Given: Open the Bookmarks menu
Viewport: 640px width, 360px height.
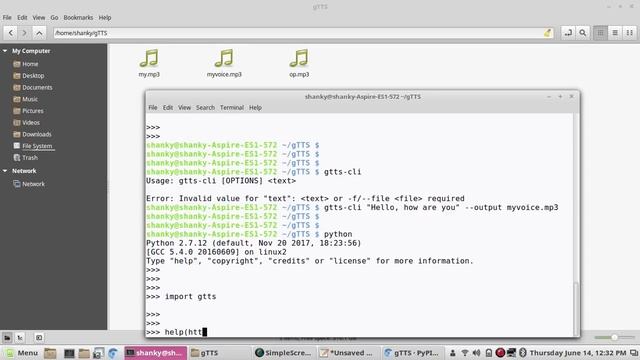Looking at the screenshot, I should (78, 18).
